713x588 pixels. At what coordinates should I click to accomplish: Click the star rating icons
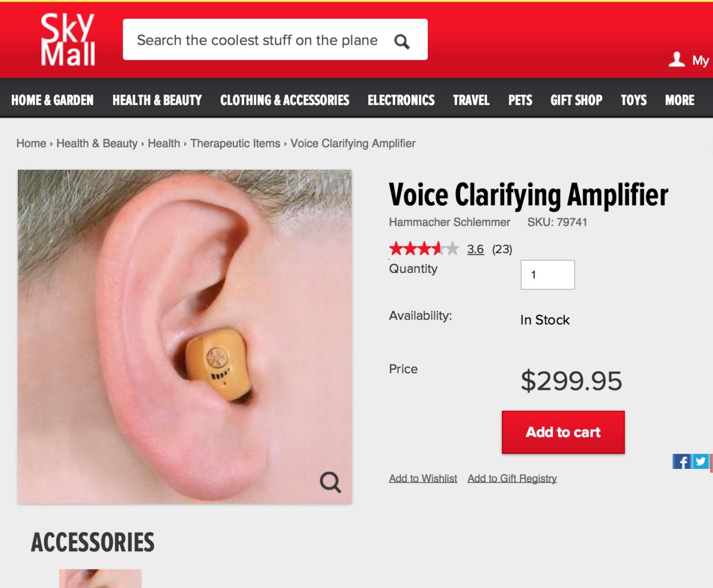(x=424, y=248)
